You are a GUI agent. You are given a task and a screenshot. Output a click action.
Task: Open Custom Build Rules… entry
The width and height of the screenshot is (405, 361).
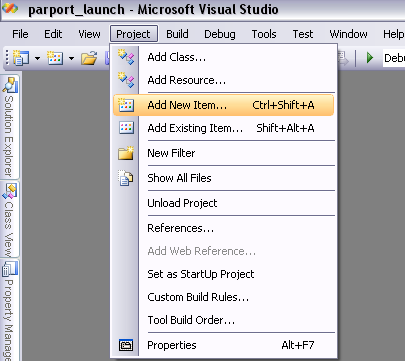223,297
